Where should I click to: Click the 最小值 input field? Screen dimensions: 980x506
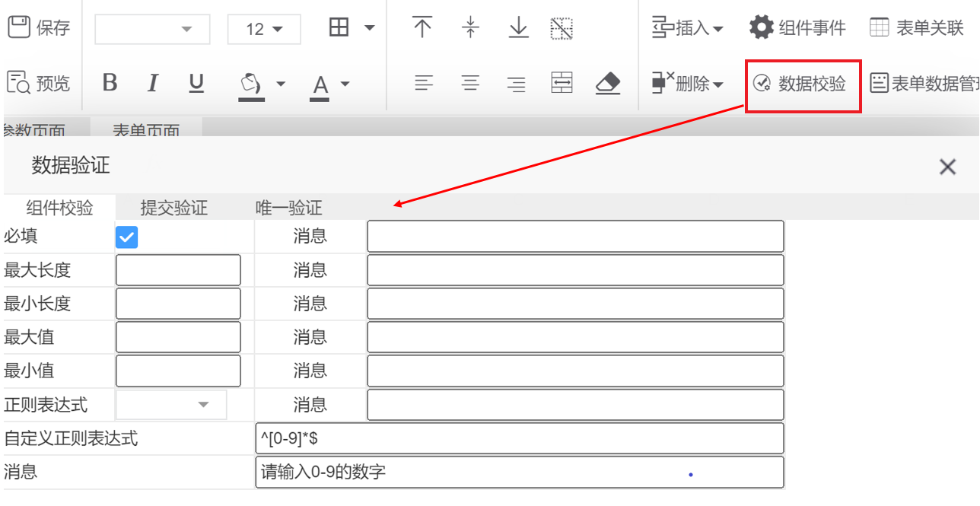point(178,371)
